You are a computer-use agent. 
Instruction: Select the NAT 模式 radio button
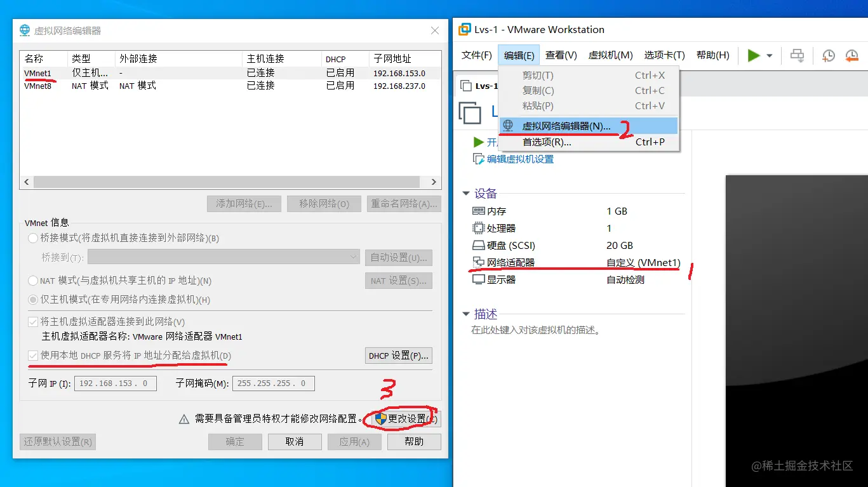pyautogui.click(x=33, y=281)
